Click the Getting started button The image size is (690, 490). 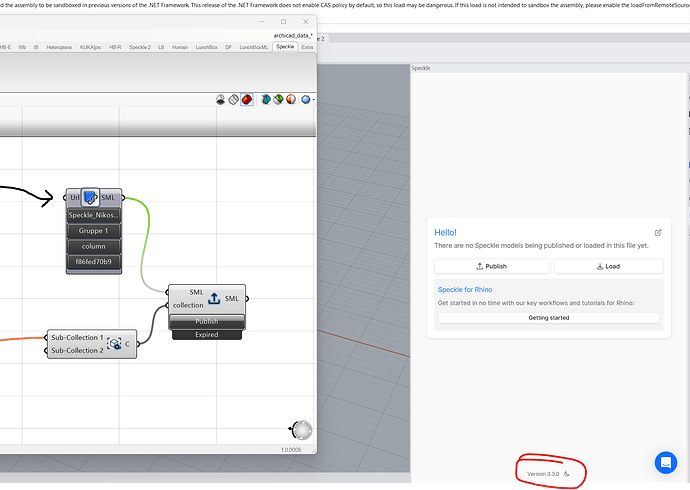pos(549,318)
